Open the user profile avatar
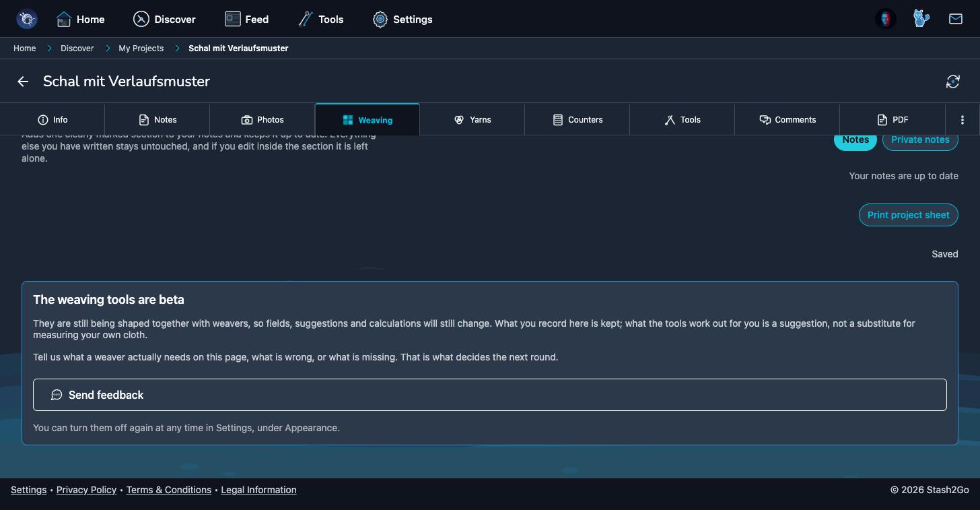This screenshot has width=980, height=510. tap(886, 19)
